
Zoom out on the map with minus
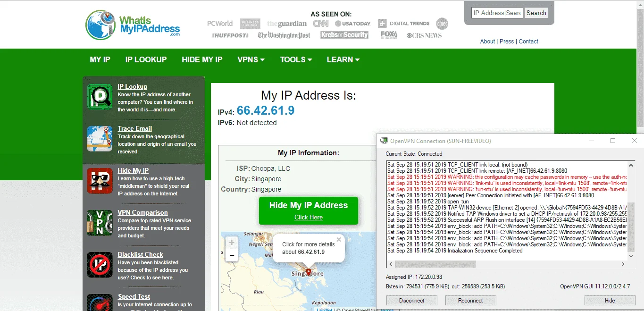coord(232,255)
